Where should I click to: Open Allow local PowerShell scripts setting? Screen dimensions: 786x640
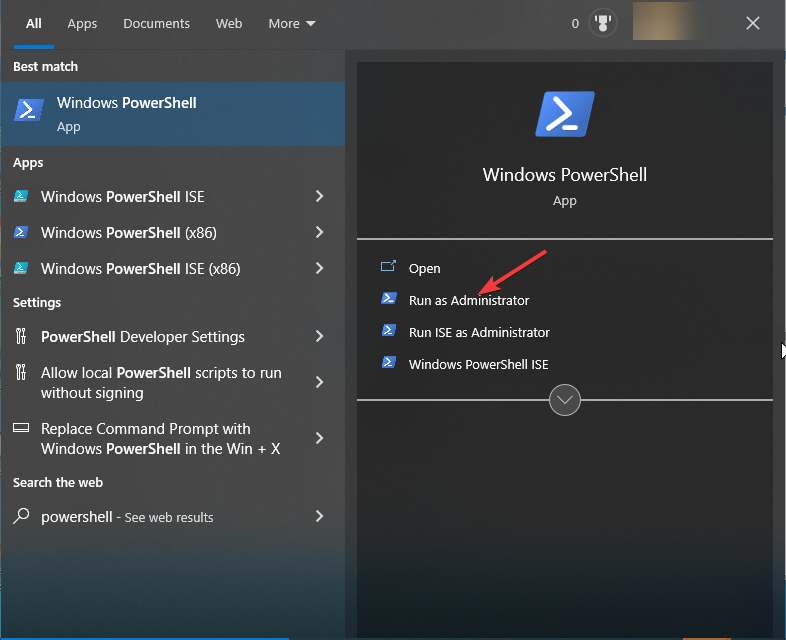tap(160, 383)
